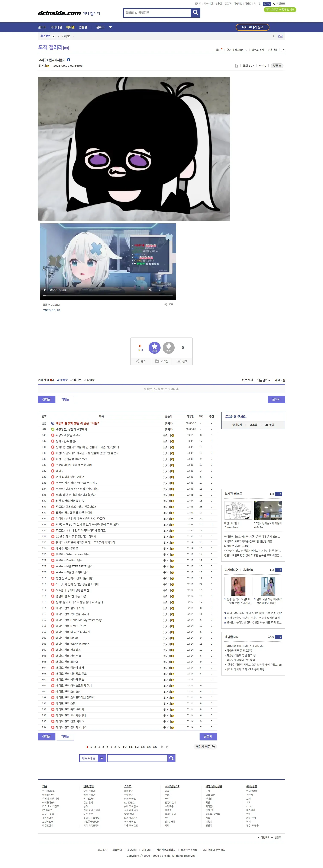Open 연관 갤러리(0/0) dropdown
The width and height of the screenshot is (323, 868).
(237, 50)
